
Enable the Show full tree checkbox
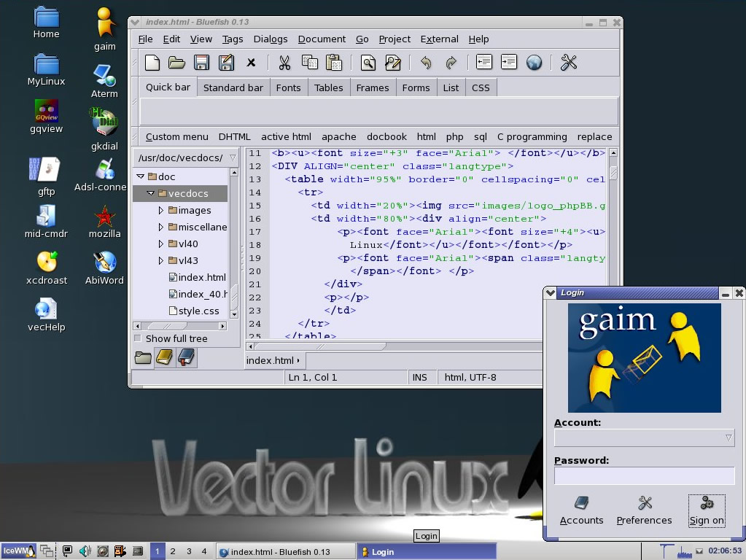pyautogui.click(x=138, y=338)
